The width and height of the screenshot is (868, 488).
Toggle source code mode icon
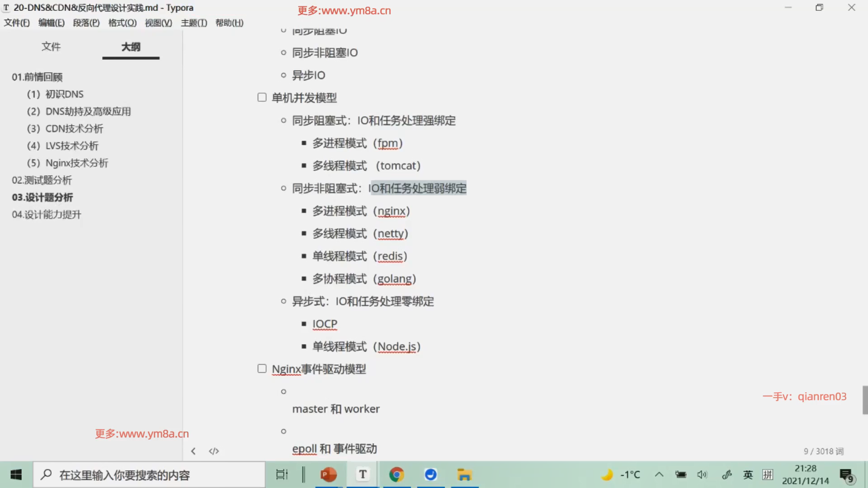click(214, 451)
